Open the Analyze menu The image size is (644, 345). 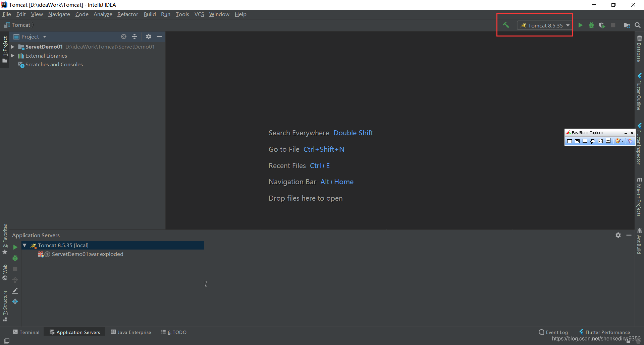103,14
